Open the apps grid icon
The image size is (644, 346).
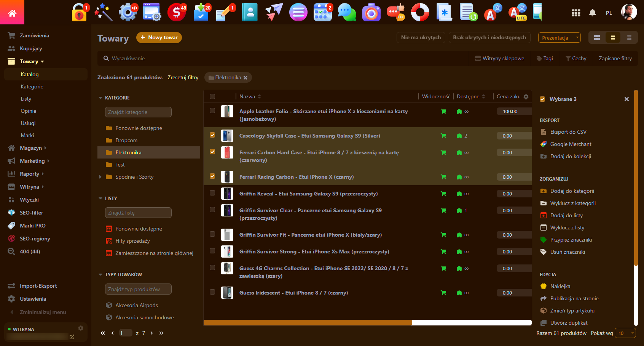(x=576, y=13)
